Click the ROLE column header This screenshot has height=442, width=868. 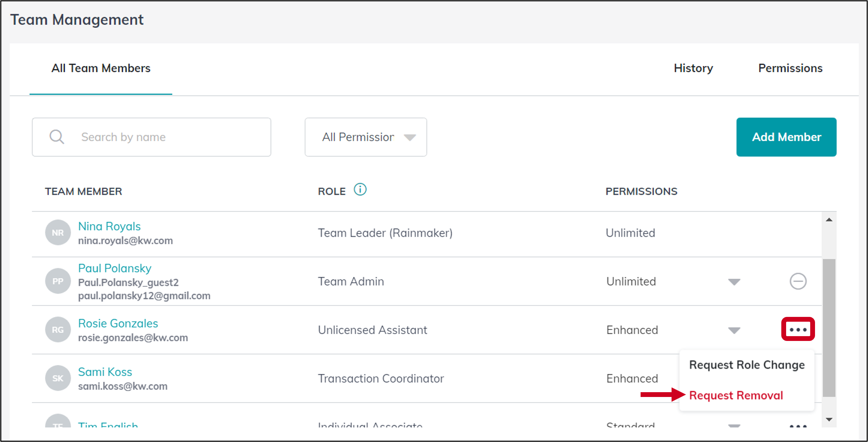click(332, 191)
